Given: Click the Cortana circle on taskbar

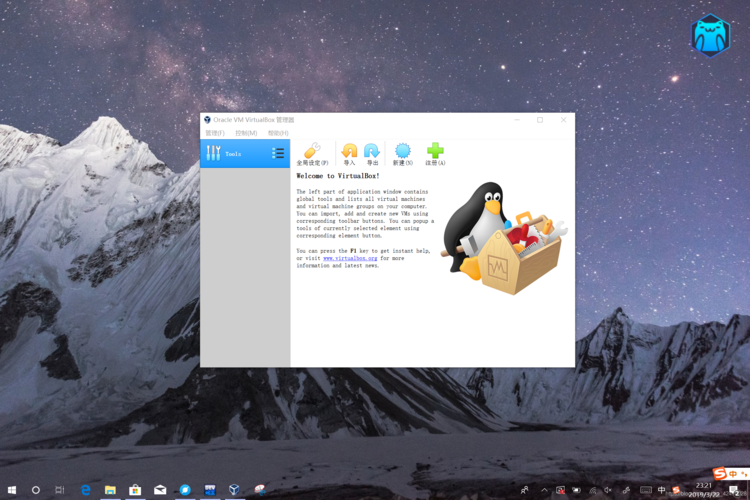Looking at the screenshot, I should pyautogui.click(x=36, y=490).
